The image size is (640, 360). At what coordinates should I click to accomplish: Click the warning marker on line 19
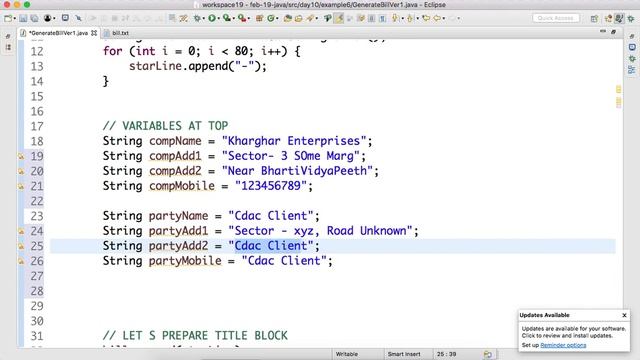point(21,156)
